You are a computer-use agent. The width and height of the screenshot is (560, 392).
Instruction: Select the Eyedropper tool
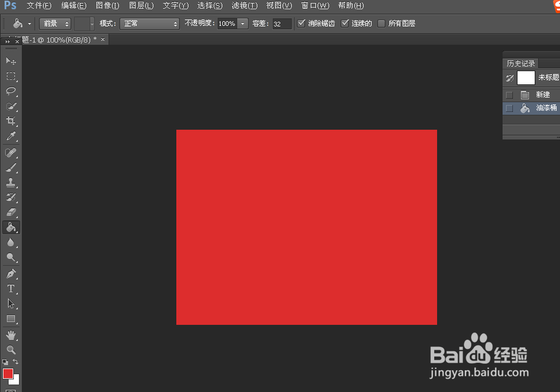pyautogui.click(x=11, y=136)
